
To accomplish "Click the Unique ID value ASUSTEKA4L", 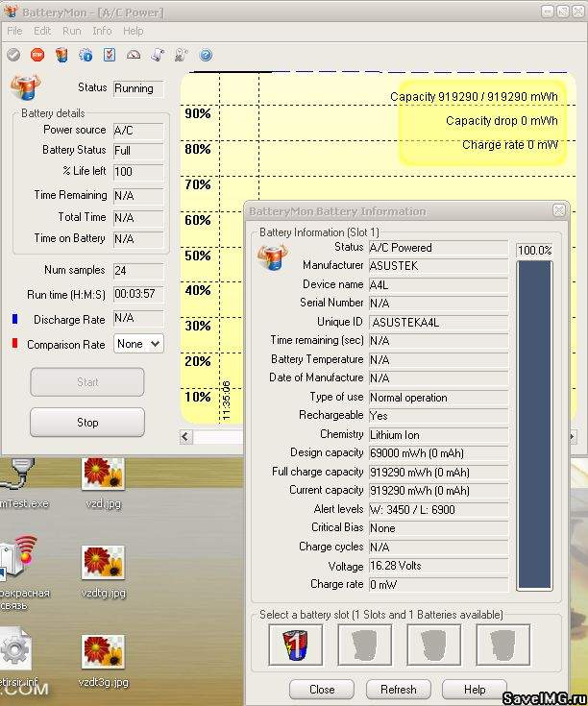I will click(x=438, y=323).
